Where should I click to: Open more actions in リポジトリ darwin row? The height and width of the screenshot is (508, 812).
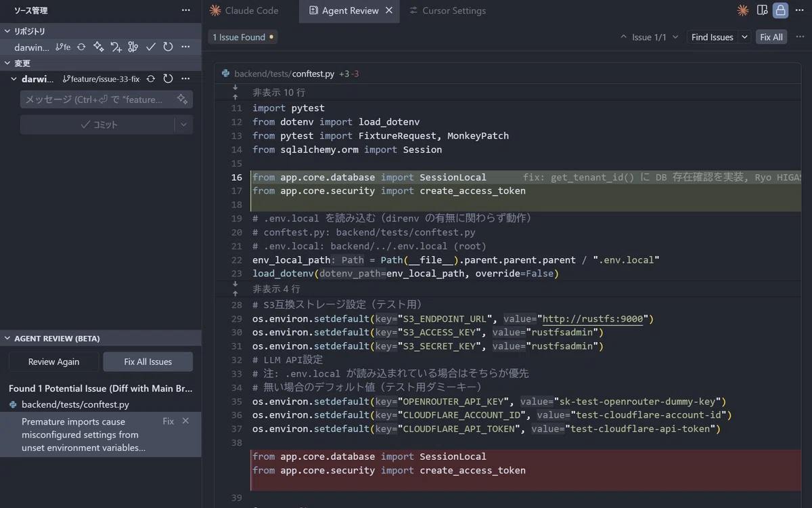click(x=185, y=47)
